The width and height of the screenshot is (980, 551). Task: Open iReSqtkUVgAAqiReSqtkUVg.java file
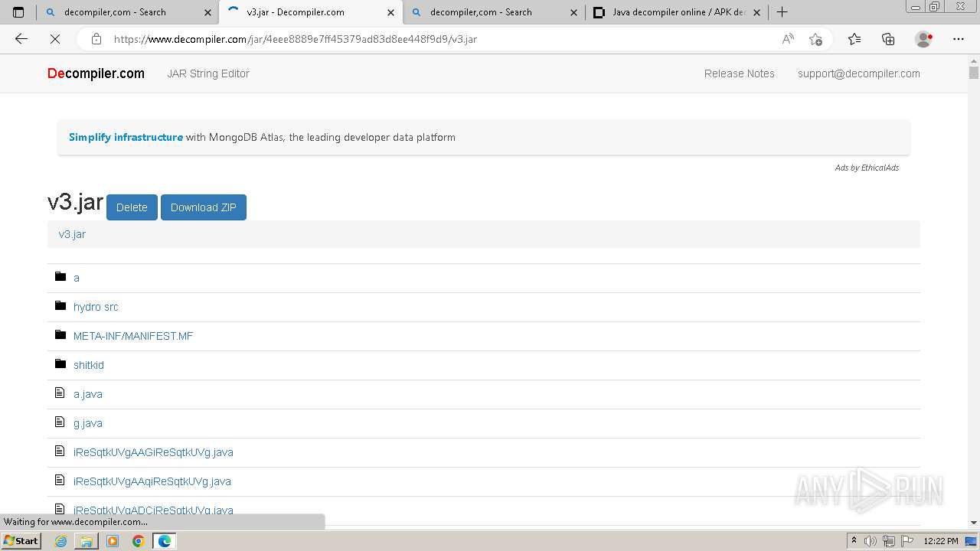pyautogui.click(x=152, y=481)
